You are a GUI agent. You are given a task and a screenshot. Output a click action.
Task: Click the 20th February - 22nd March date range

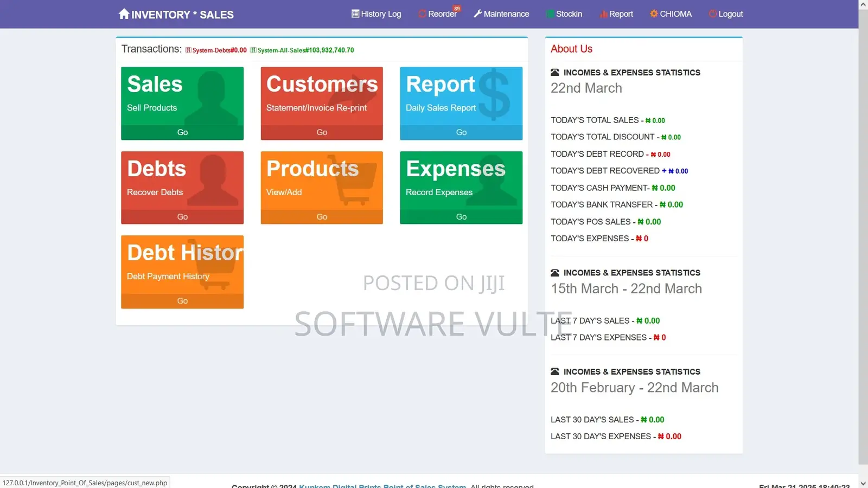pos(635,388)
